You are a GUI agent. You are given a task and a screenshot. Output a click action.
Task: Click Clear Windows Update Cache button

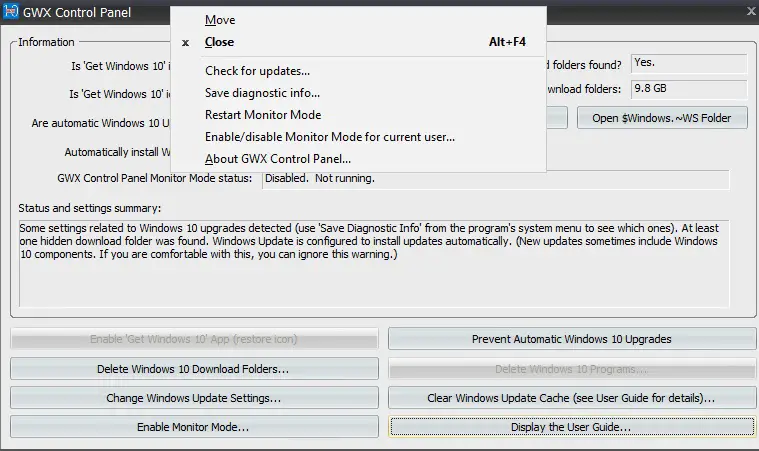[572, 398]
